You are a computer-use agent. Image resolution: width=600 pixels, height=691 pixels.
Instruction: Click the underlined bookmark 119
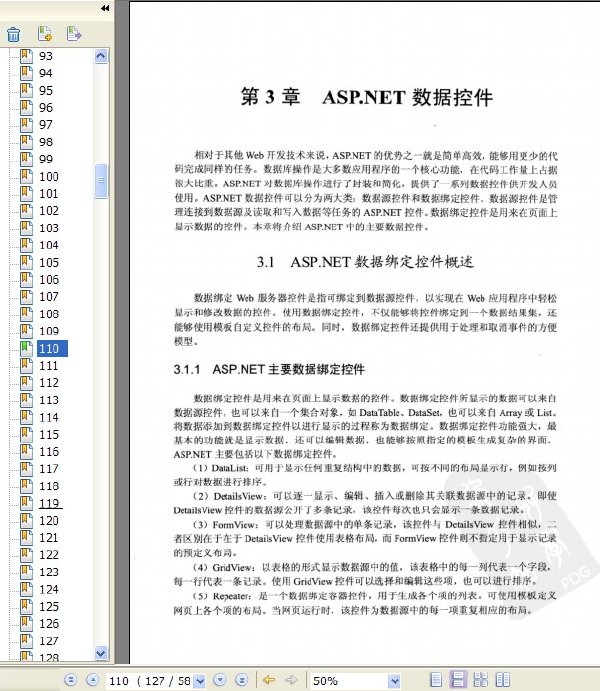(x=50, y=503)
